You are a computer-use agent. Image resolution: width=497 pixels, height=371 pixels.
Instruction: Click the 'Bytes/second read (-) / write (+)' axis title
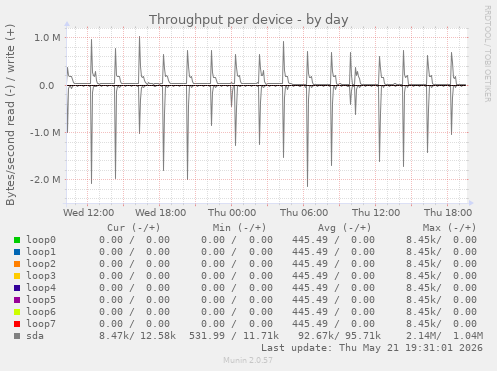[x=10, y=115]
